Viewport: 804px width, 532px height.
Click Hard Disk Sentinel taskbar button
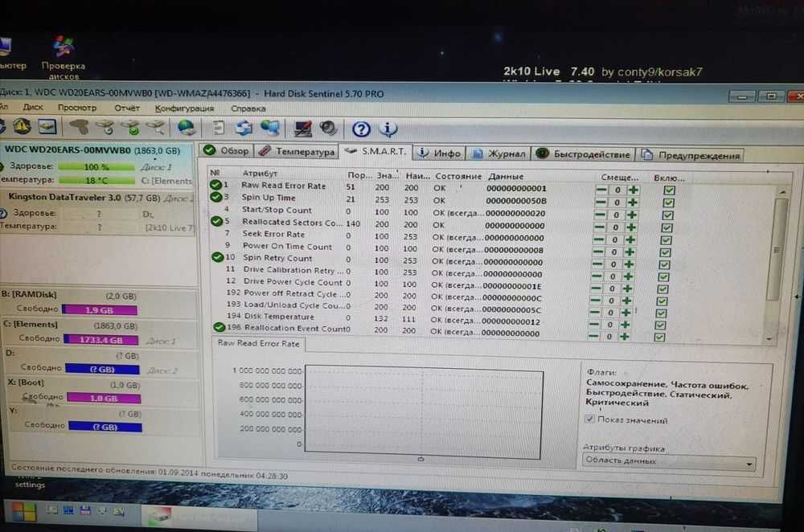click(199, 517)
